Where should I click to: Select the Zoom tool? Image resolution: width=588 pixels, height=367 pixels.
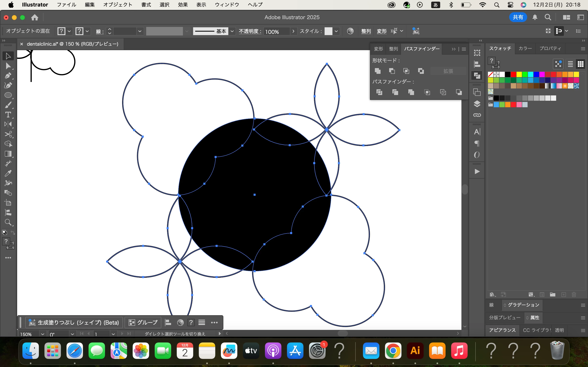(8, 222)
